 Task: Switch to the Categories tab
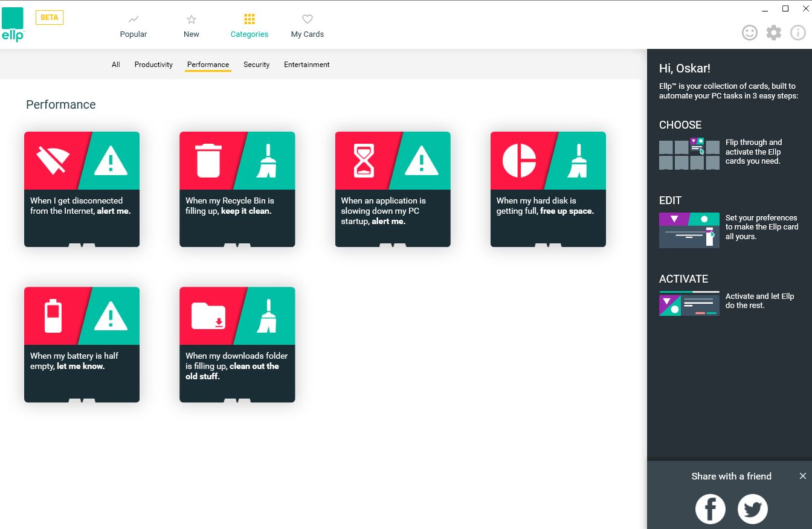(250, 27)
